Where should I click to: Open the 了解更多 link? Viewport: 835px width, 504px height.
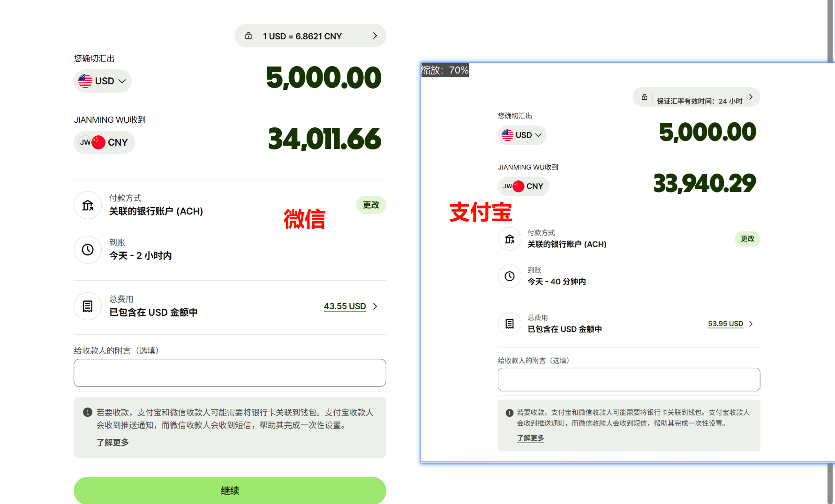(112, 442)
